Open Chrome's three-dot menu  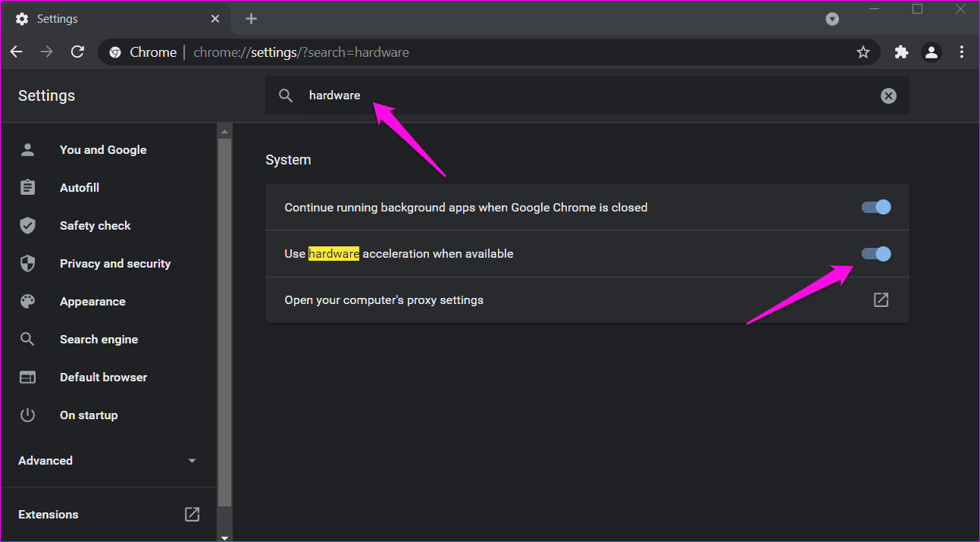[962, 52]
